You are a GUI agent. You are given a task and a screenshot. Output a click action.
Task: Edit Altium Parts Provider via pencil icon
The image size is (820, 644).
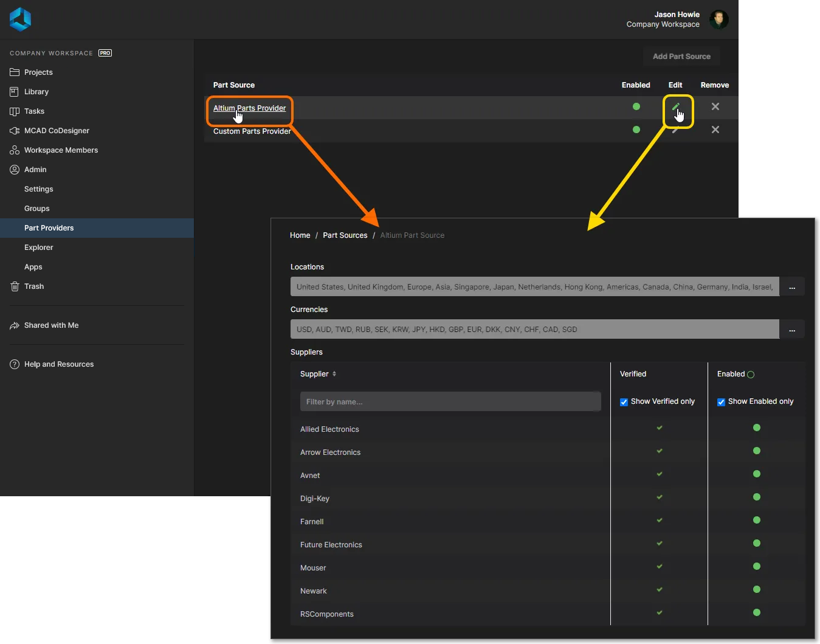click(675, 106)
